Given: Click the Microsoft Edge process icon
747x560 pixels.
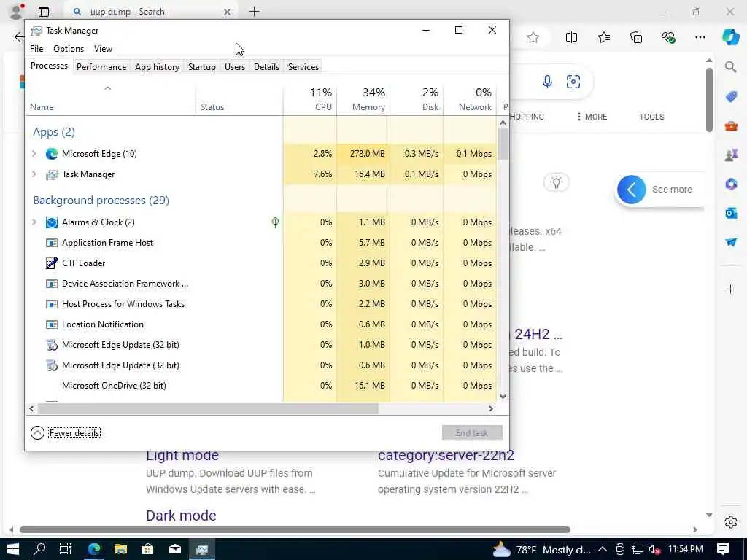Looking at the screenshot, I should pos(52,154).
